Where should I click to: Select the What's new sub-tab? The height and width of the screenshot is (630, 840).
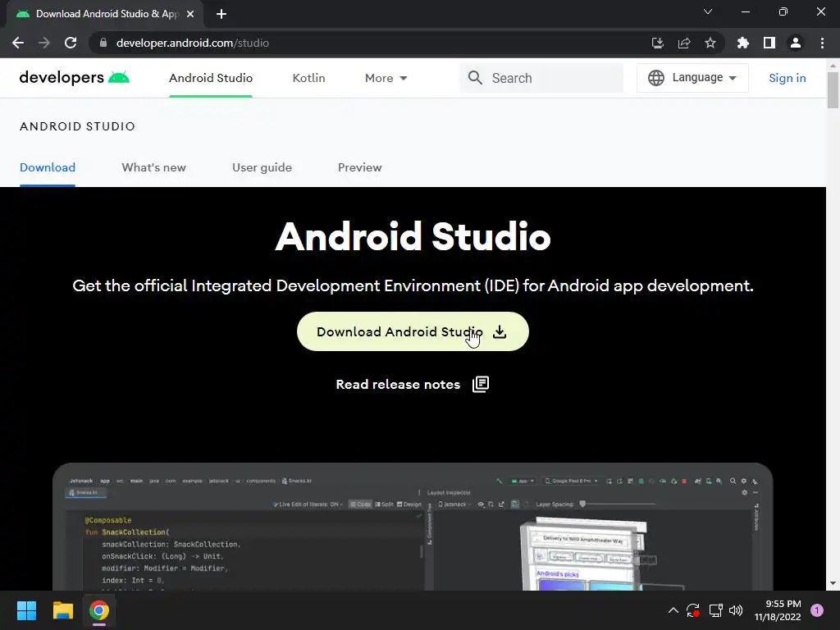pyautogui.click(x=153, y=167)
